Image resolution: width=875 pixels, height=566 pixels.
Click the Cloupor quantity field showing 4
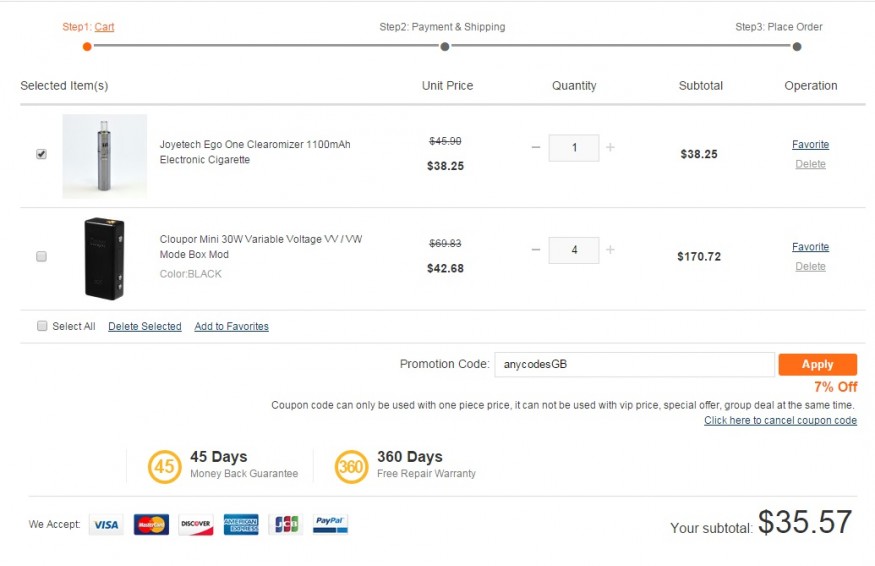coord(574,250)
